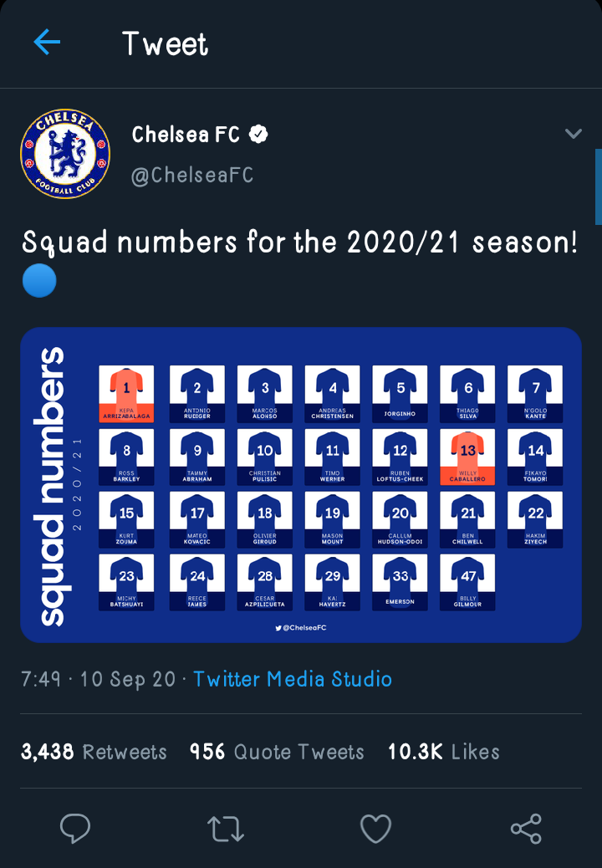This screenshot has width=602, height=868.
Task: Open the squad numbers image
Action: tap(301, 485)
